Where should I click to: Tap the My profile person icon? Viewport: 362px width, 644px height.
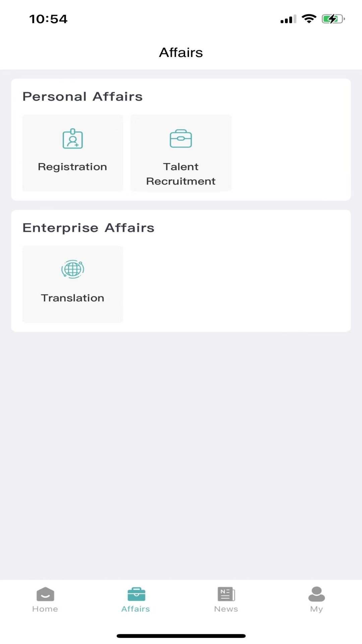coord(316,594)
